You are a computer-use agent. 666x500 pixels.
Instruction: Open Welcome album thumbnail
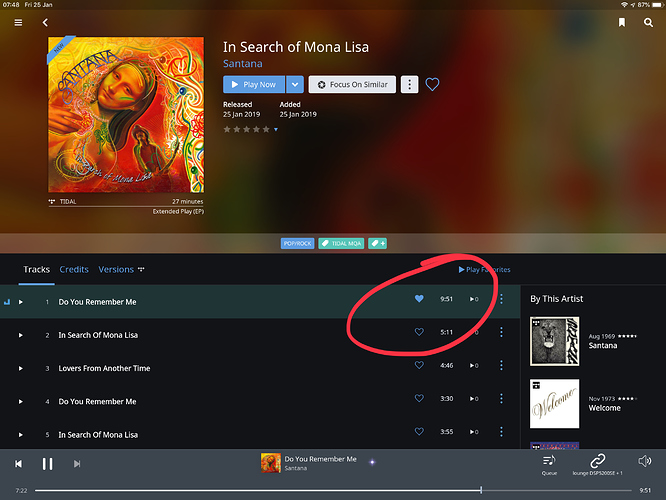tap(554, 404)
